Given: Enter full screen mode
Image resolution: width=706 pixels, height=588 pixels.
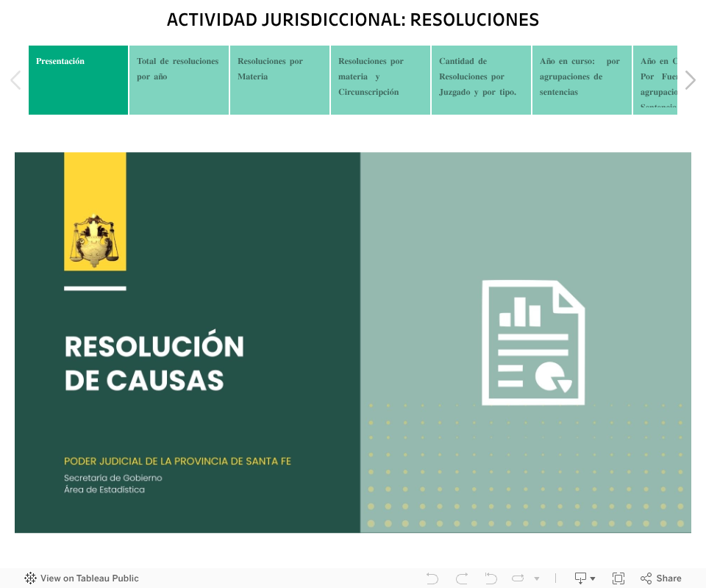Looking at the screenshot, I should (x=618, y=578).
